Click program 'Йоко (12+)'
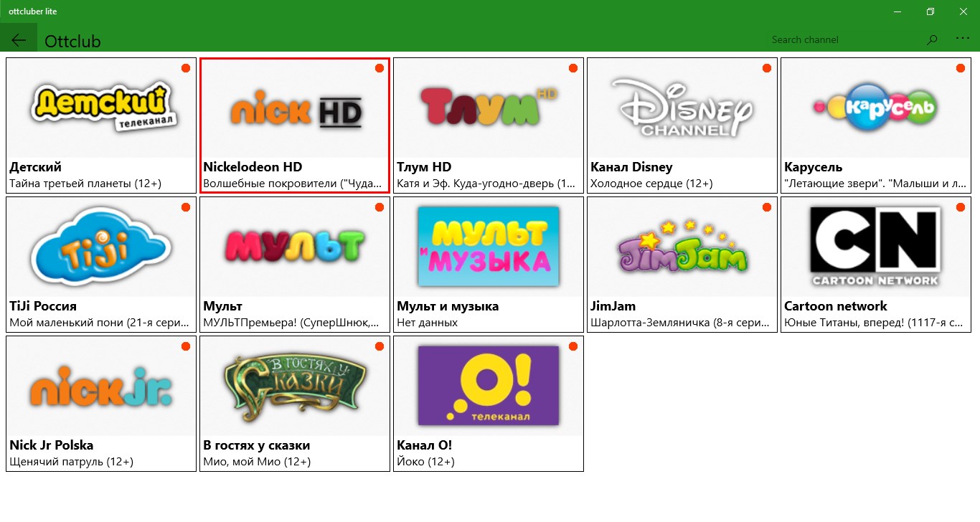This screenshot has width=980, height=522. click(x=425, y=462)
